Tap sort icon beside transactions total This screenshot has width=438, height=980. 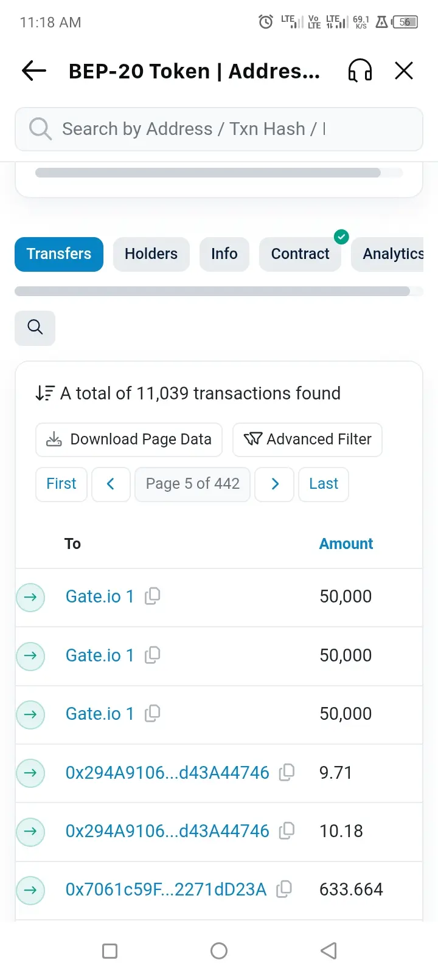pos(45,393)
